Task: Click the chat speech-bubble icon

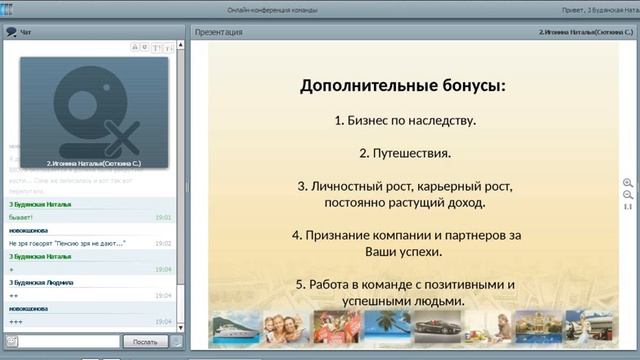Action: click(x=11, y=32)
